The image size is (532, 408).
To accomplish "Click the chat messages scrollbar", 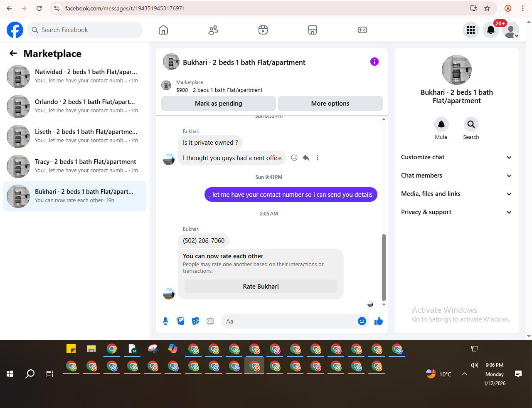I will [384, 267].
